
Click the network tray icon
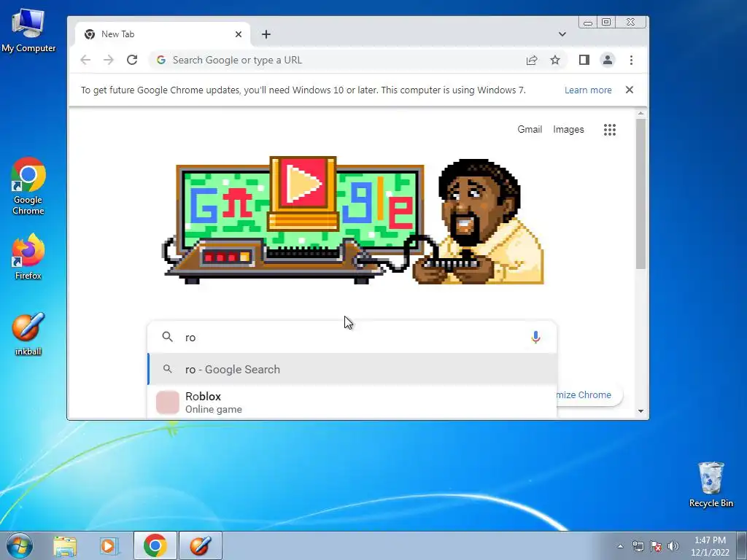(638, 546)
